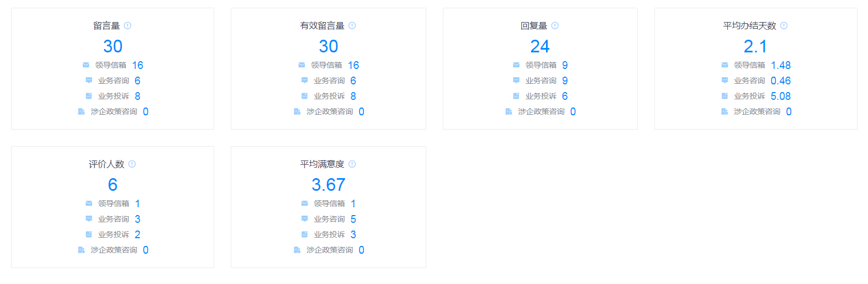Click the 涉企政策咨询 document icon in 有效留言量 card
This screenshot has width=868, height=284.
coord(297,111)
